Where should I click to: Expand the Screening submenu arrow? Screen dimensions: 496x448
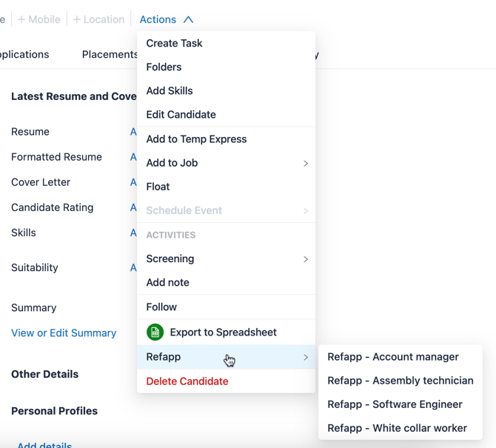[x=306, y=259]
